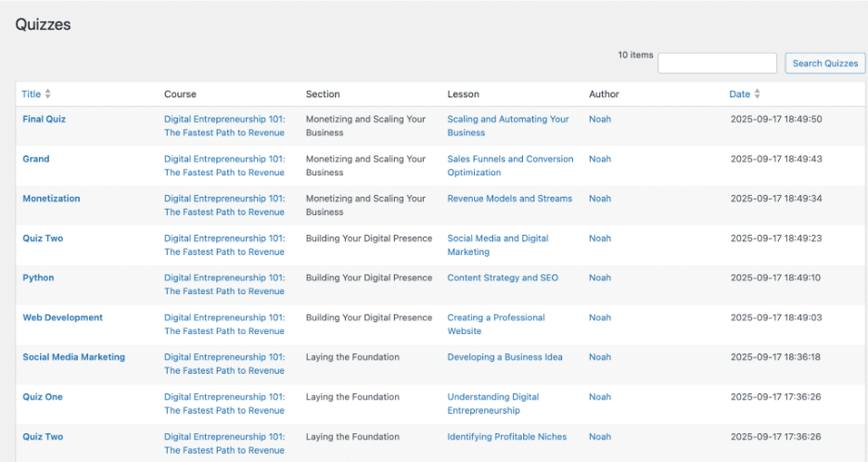Screen dimensions: 868x462
Task: Click date 2025-09-17 18:49:34
Action: (776, 199)
